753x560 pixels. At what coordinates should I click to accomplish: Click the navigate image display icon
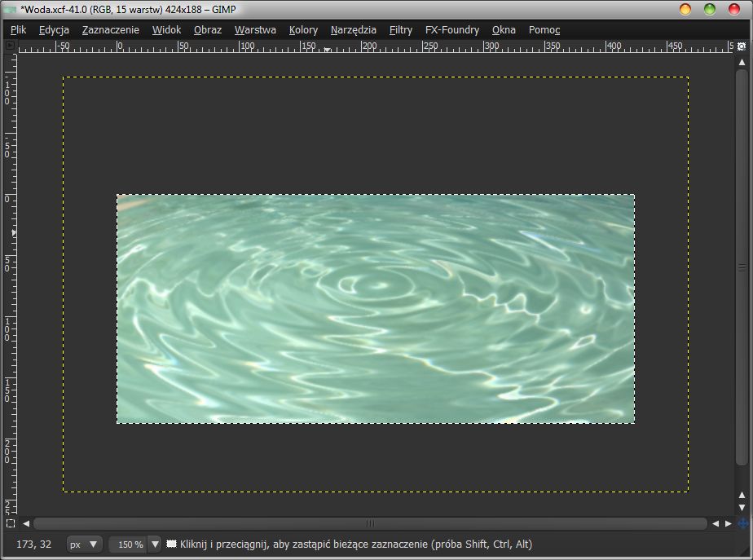pyautogui.click(x=742, y=523)
